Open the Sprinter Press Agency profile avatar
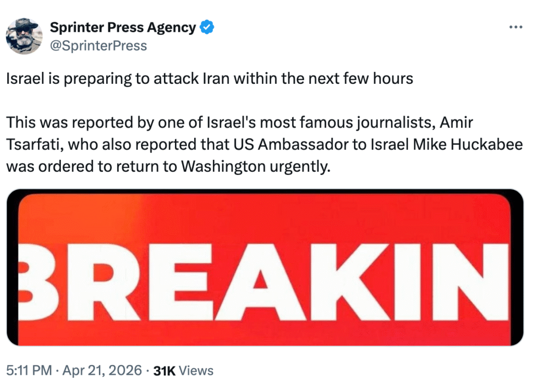This screenshot has height=392, width=533. coord(24,36)
